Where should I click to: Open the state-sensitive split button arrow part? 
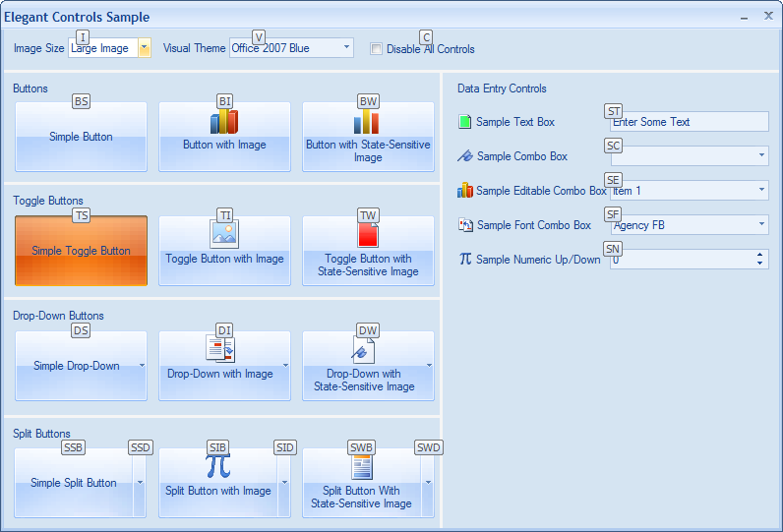tap(428, 483)
